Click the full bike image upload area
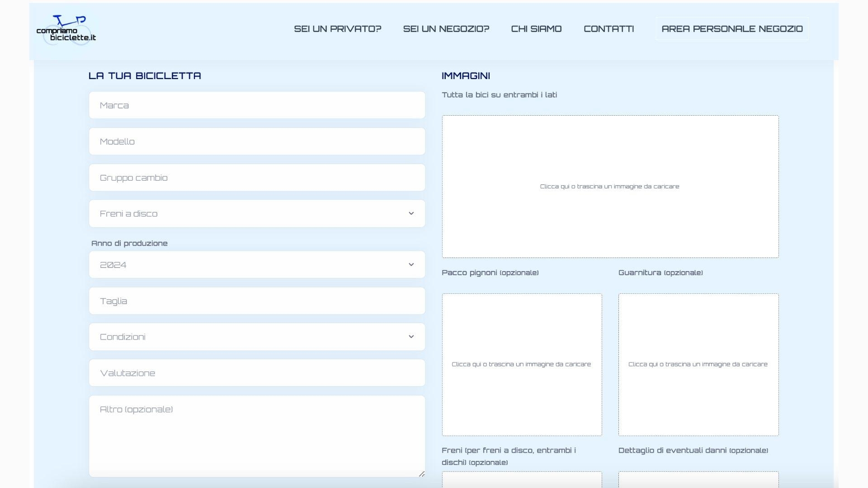868x488 pixels. tap(610, 187)
